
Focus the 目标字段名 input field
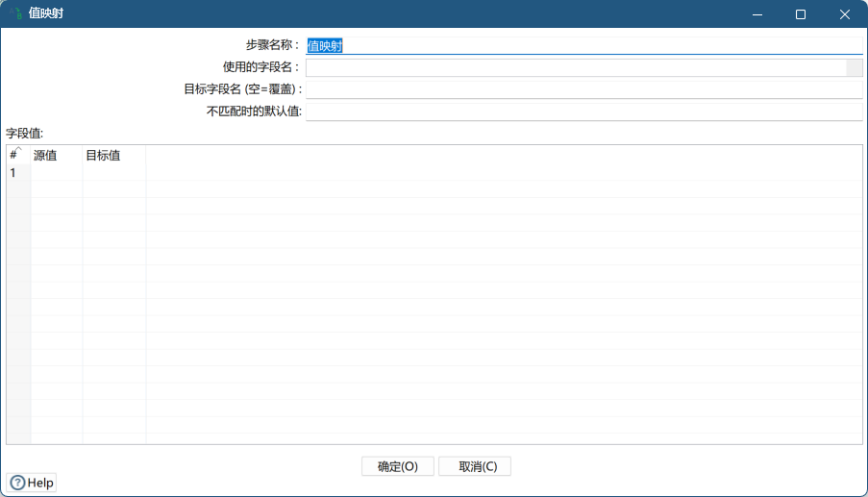583,89
